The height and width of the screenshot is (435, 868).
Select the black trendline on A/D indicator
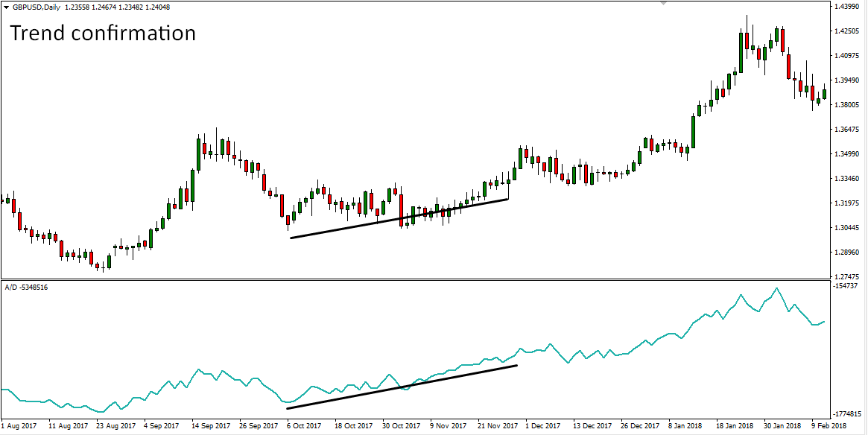point(401,387)
